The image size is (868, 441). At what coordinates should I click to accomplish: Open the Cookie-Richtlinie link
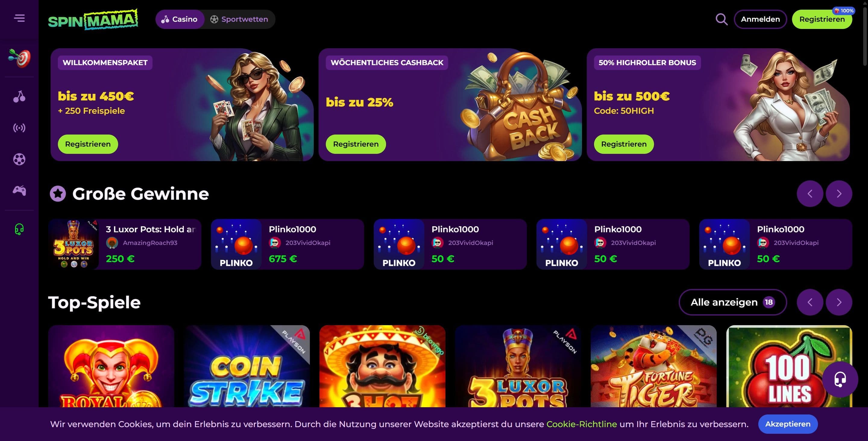[582, 424]
